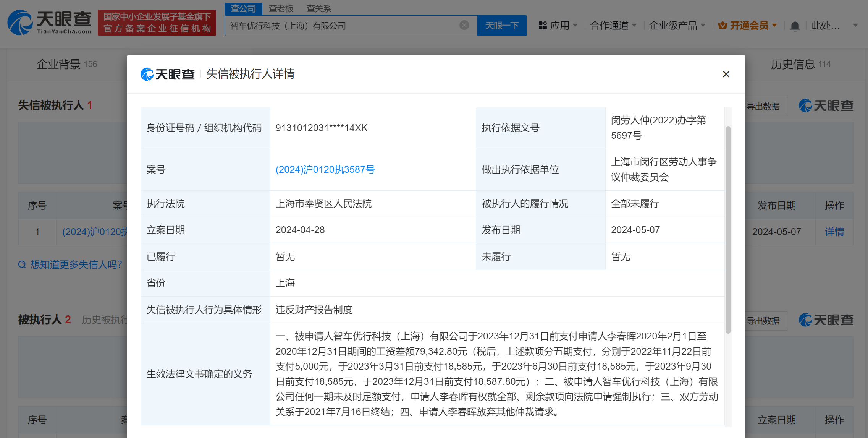The width and height of the screenshot is (868, 438).
Task: Click the grid icon next to 应用
Action: [543, 25]
